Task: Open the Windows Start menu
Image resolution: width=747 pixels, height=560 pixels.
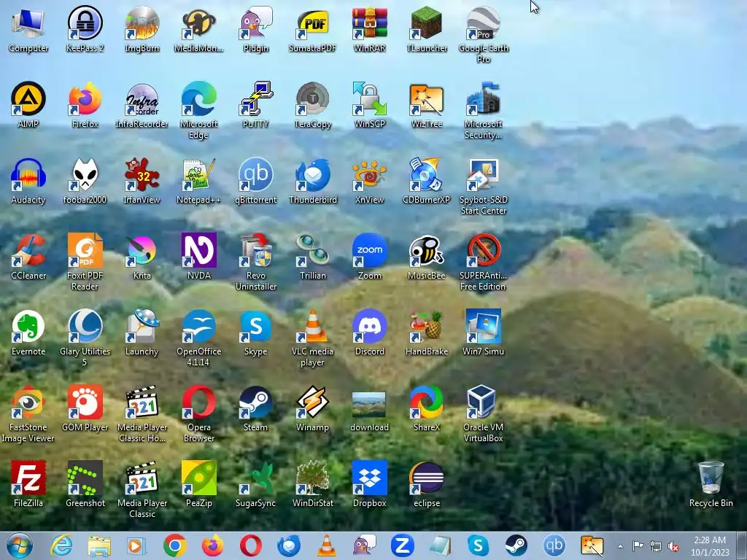Action: pos(20,545)
